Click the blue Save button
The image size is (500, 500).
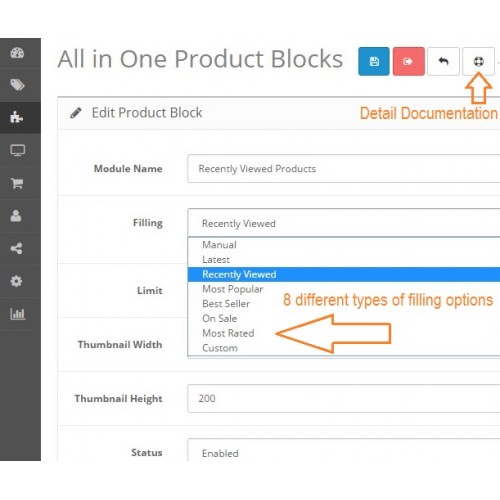[x=374, y=61]
